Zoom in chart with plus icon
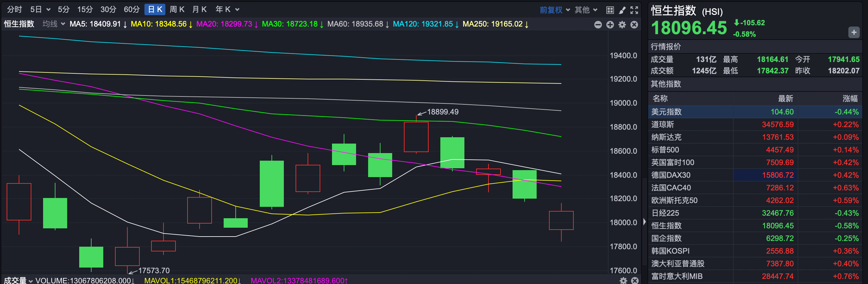Viewport: 868px width, 284px height. pyautogui.click(x=610, y=25)
